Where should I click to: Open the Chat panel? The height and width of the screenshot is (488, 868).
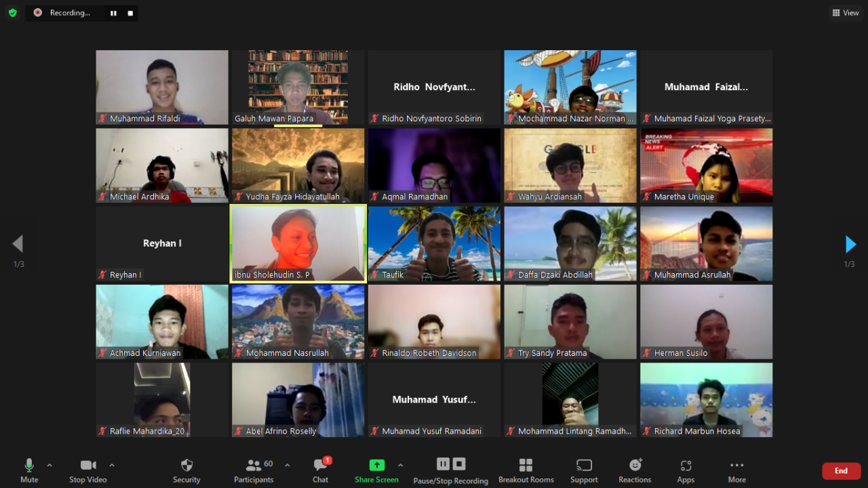click(x=320, y=466)
